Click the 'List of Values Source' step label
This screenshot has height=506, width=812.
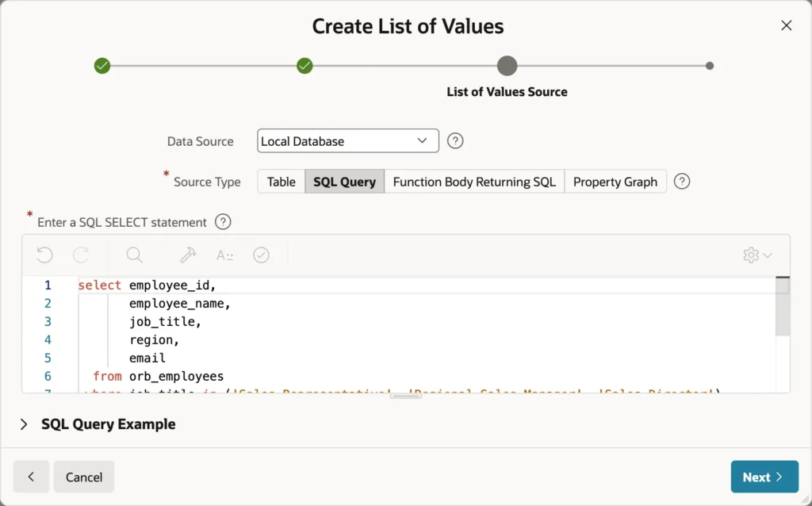pos(507,92)
